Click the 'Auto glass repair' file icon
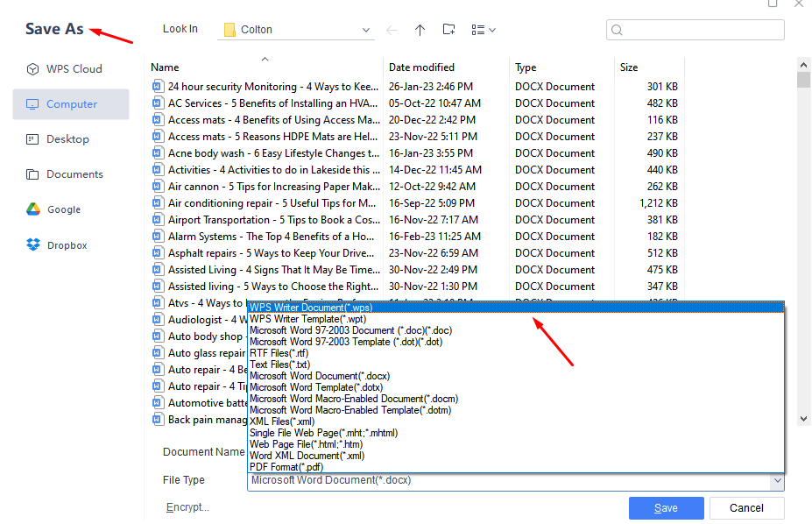Screen dimensions: 812x524 [x=158, y=352]
